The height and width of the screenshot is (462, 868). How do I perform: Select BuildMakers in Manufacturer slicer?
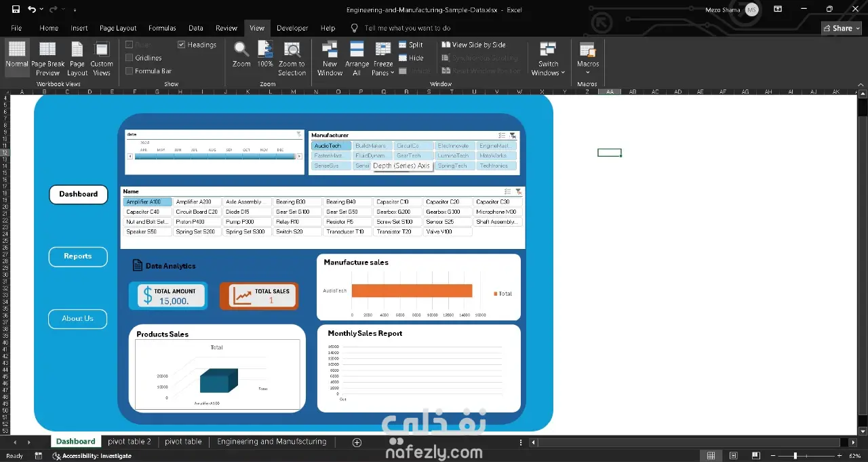pos(372,146)
